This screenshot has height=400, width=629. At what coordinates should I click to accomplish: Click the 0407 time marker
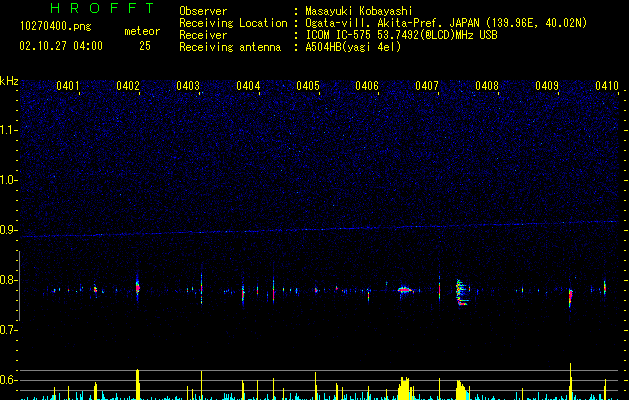point(427,86)
